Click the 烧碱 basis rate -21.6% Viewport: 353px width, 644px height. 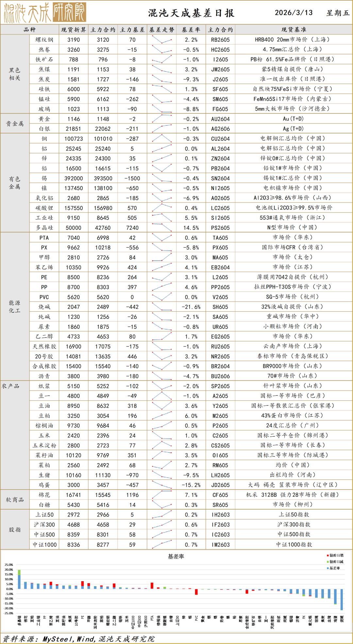click(191, 307)
